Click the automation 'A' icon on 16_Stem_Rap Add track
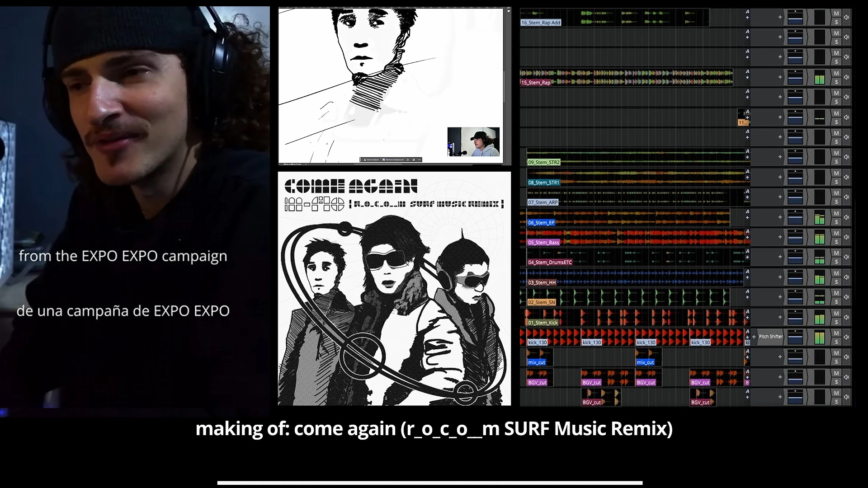 coord(747,12)
